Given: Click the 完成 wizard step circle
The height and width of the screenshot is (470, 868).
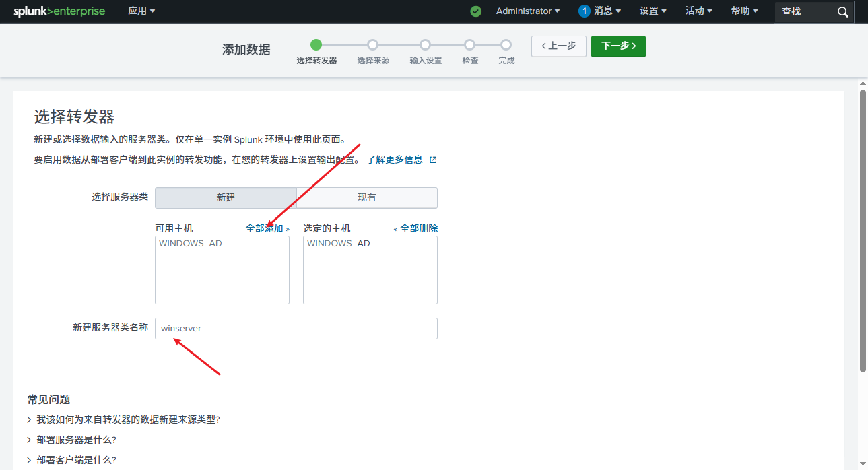Looking at the screenshot, I should [x=506, y=44].
